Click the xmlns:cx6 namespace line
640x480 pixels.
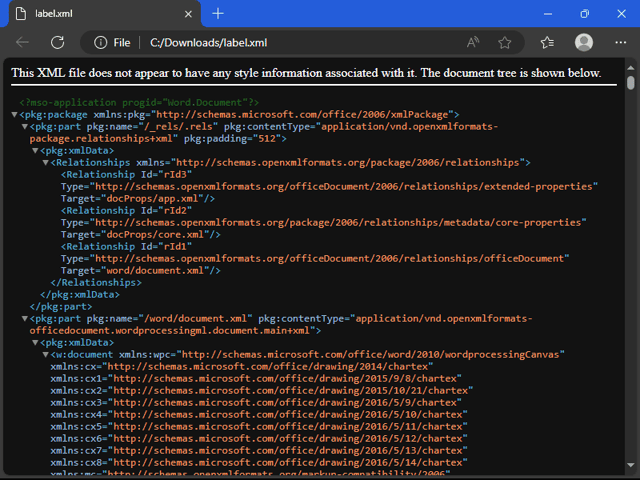(259, 438)
